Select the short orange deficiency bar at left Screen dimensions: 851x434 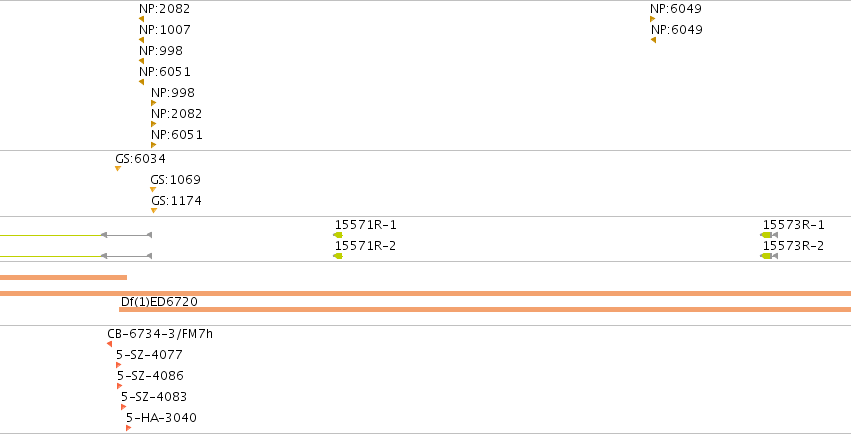pos(63,278)
